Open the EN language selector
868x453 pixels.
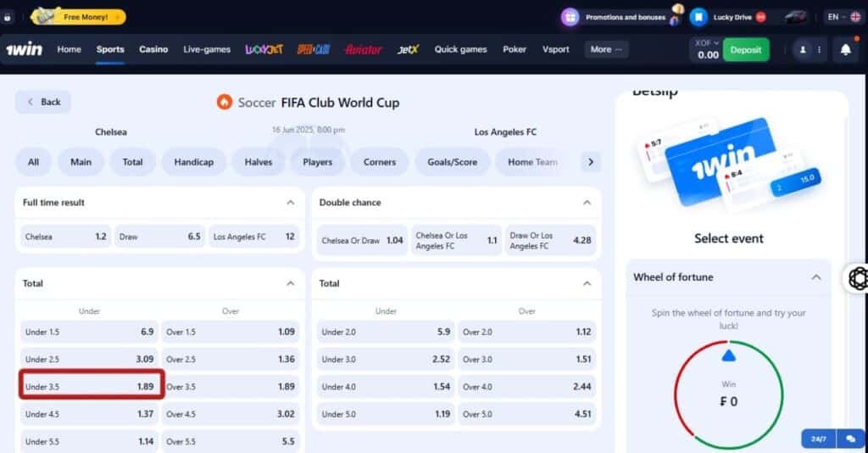(x=843, y=17)
